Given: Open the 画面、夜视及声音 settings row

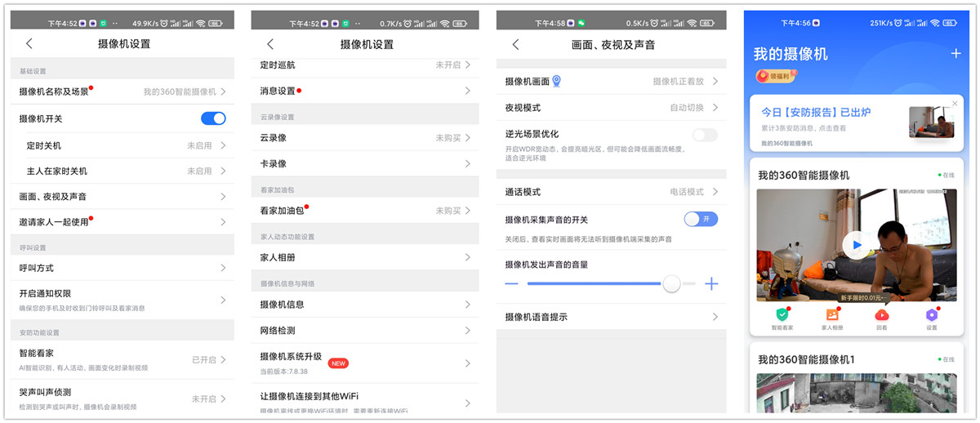Looking at the screenshot, I should (122, 197).
